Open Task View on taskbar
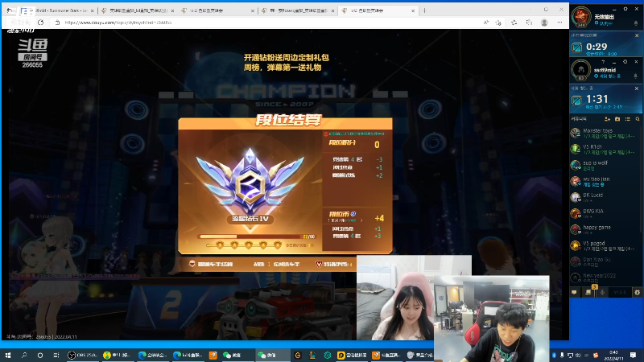 56,355
